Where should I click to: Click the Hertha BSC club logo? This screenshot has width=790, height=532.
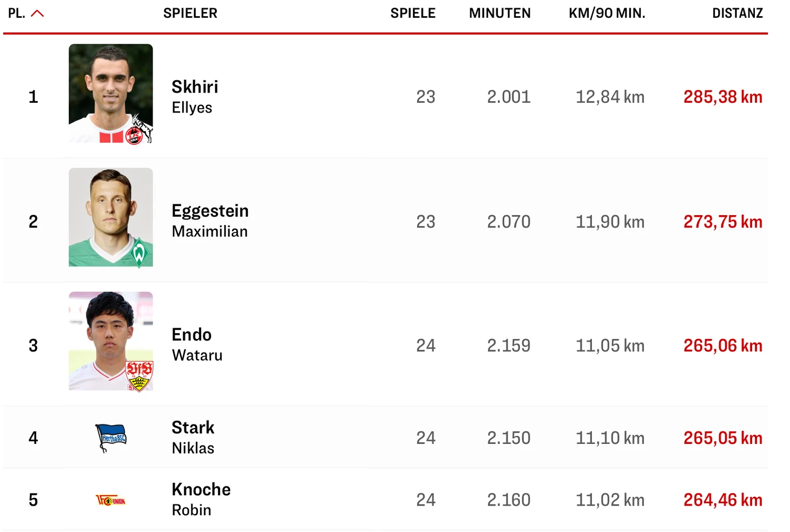(111, 437)
